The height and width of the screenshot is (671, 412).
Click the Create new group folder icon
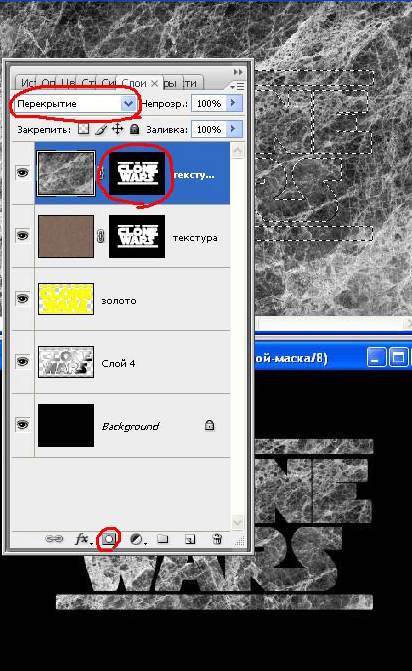162,539
